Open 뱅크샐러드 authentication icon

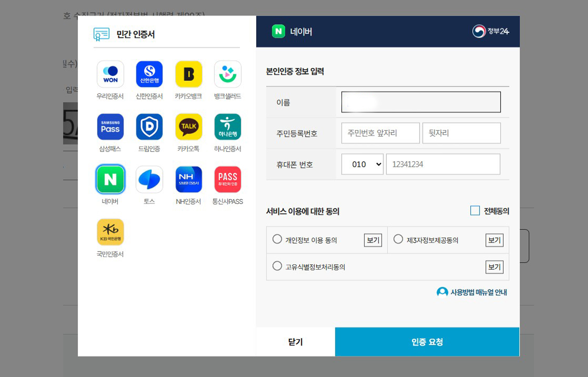pos(227,74)
